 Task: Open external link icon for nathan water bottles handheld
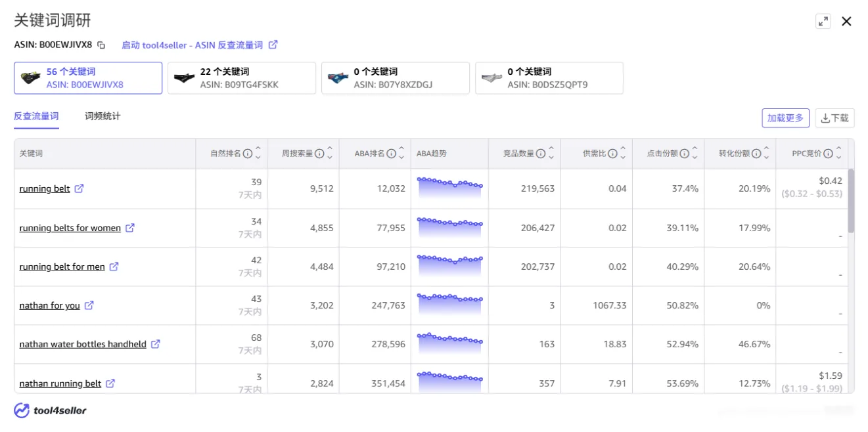tap(156, 344)
